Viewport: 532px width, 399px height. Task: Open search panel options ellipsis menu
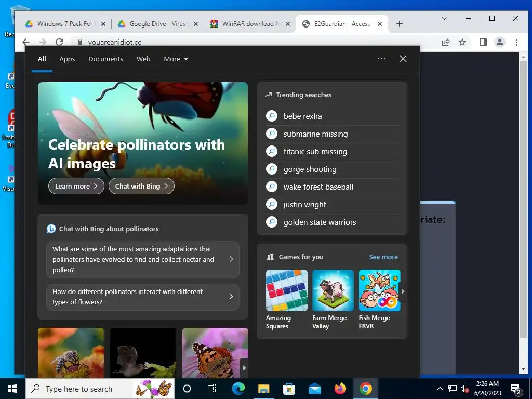tap(381, 59)
